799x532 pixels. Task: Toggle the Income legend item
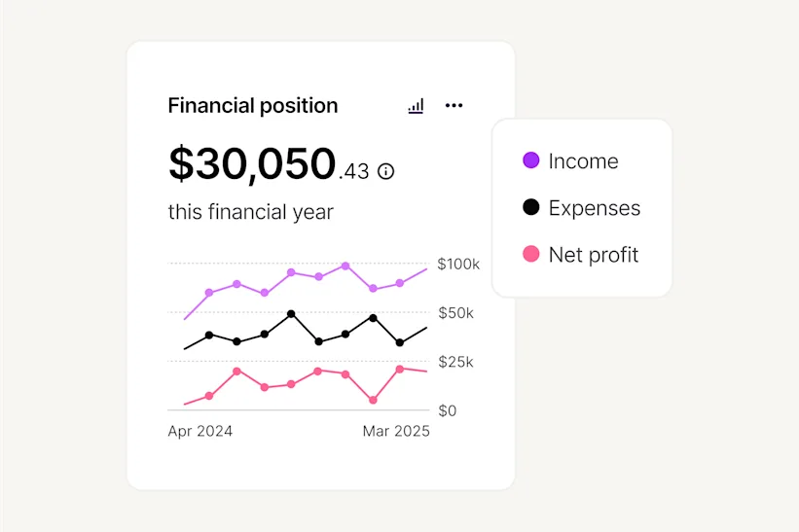(x=570, y=160)
